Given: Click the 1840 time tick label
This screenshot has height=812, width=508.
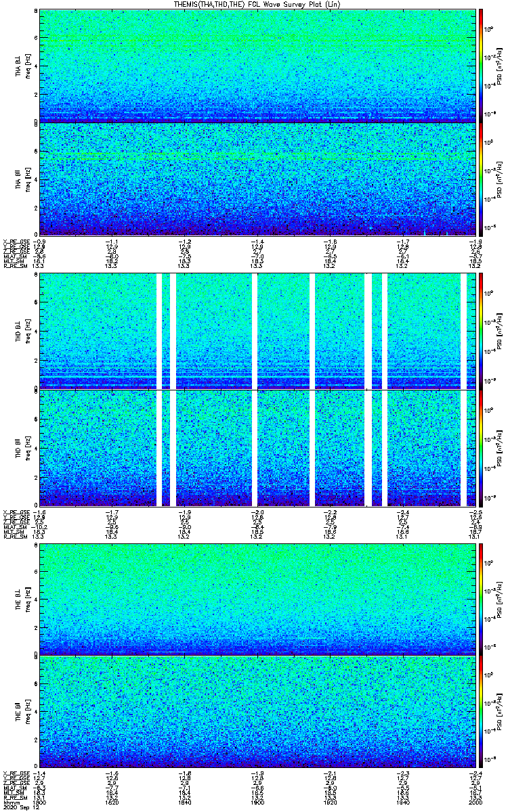Looking at the screenshot, I should point(185,803).
